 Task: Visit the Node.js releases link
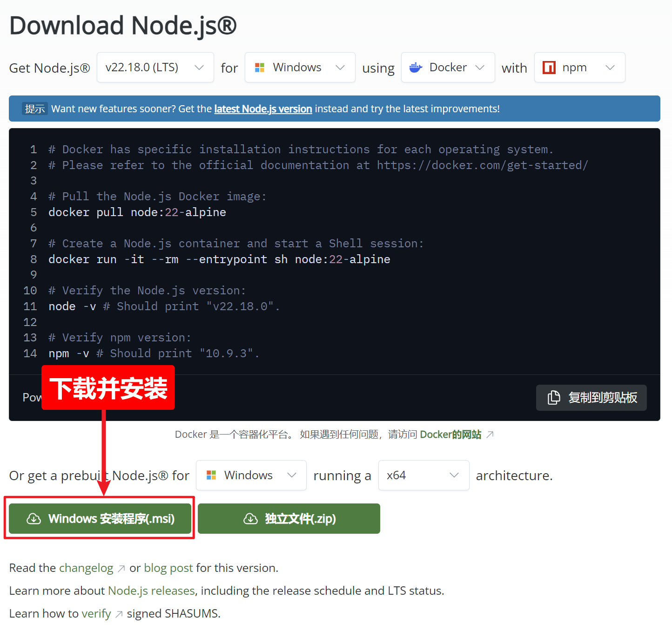tap(151, 591)
